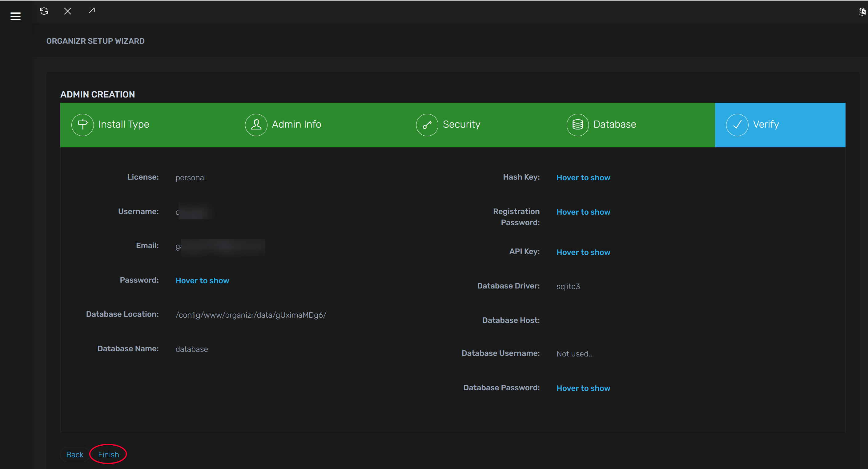The image size is (868, 469).
Task: Click the refresh page icon
Action: pyautogui.click(x=44, y=11)
